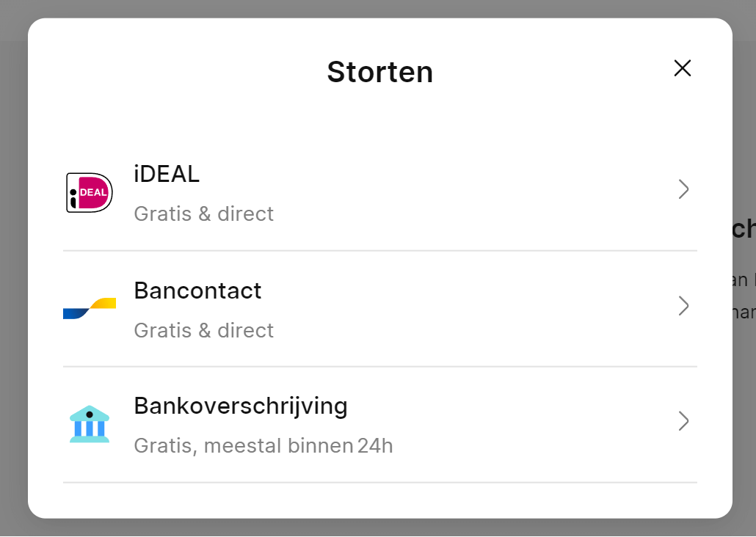
Task: Click the blue bank building icon
Action: 90,423
